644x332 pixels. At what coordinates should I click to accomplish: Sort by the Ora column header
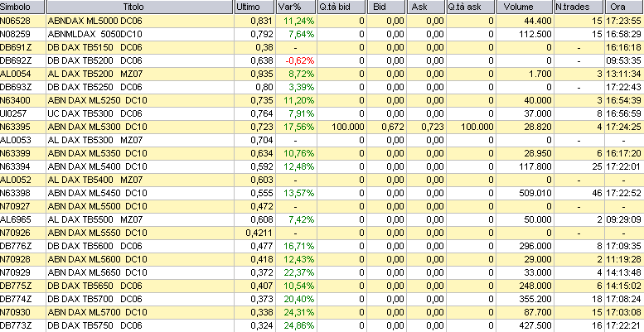[x=624, y=7]
